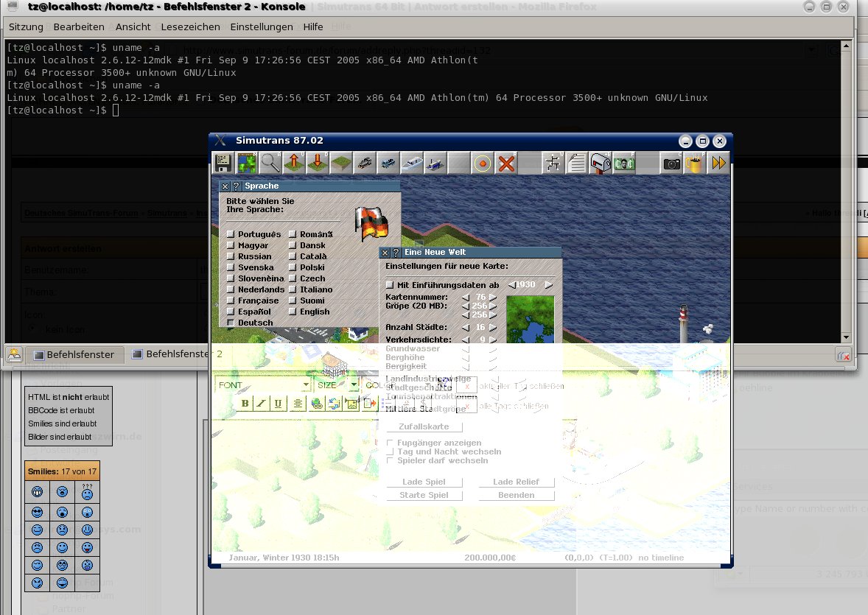Decrease Kartennummer with left arrow
This screenshot has width=868, height=615.
click(465, 298)
